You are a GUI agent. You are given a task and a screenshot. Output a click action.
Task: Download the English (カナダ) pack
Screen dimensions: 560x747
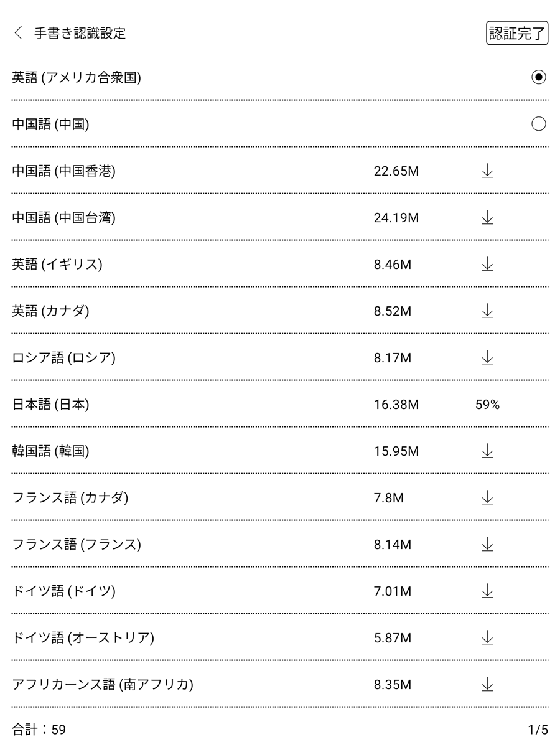pos(487,311)
